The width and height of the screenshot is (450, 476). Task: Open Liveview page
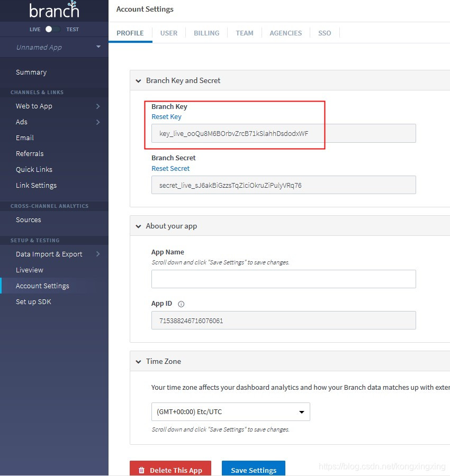point(30,270)
